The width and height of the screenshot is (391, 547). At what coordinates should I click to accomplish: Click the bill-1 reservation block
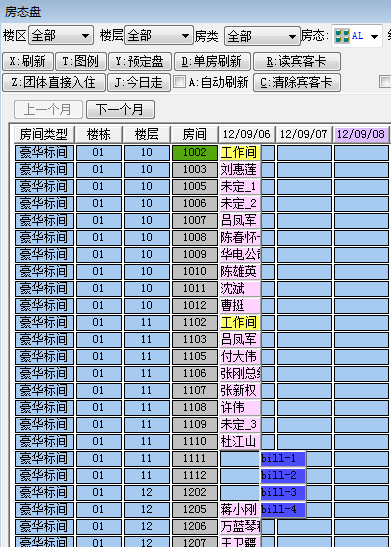(x=283, y=458)
